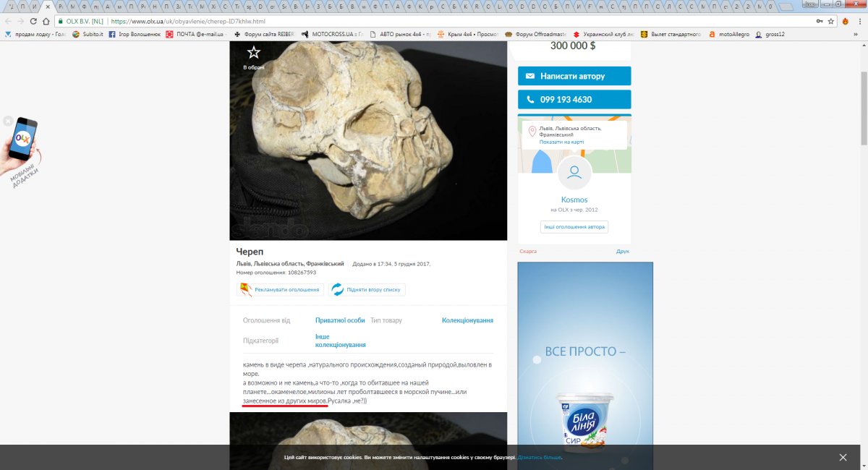This screenshot has width=868, height=470.
Task: Open 'Вылет стандартного' bookmark
Action: [671, 34]
